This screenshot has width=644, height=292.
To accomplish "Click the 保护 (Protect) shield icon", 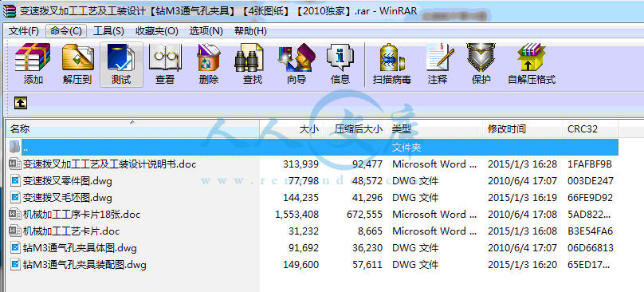I will (481, 58).
